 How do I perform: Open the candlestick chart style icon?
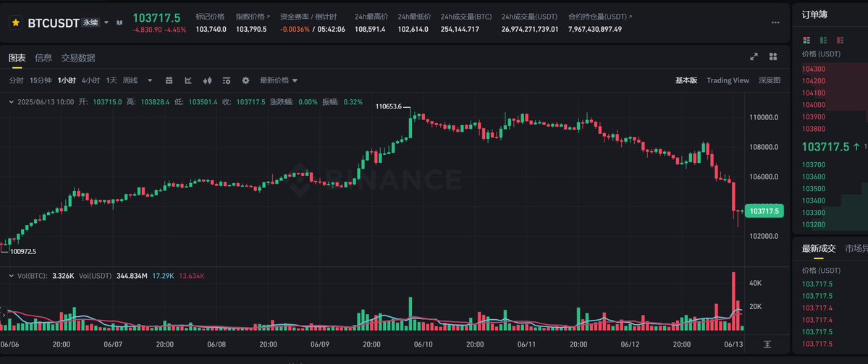(208, 81)
